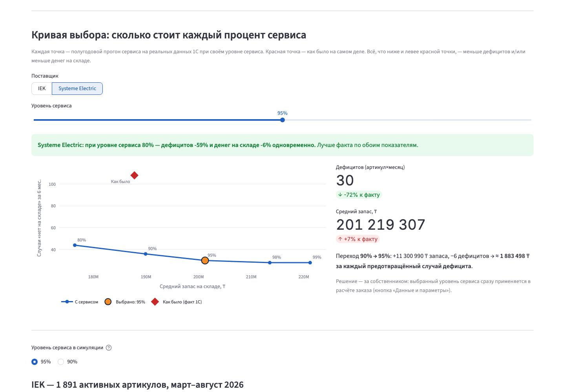Click the average stock value '201 219 307'

pos(381,225)
